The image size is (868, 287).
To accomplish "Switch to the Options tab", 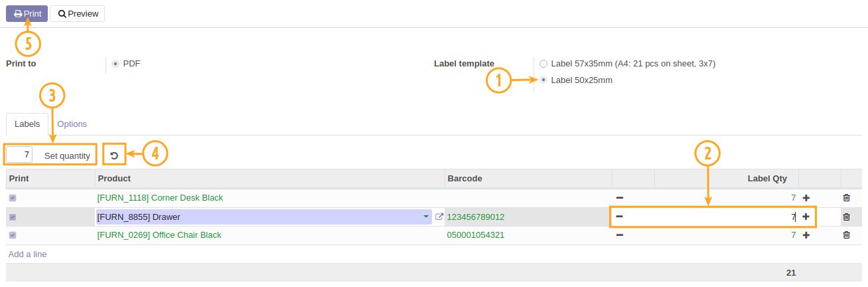I will point(72,124).
